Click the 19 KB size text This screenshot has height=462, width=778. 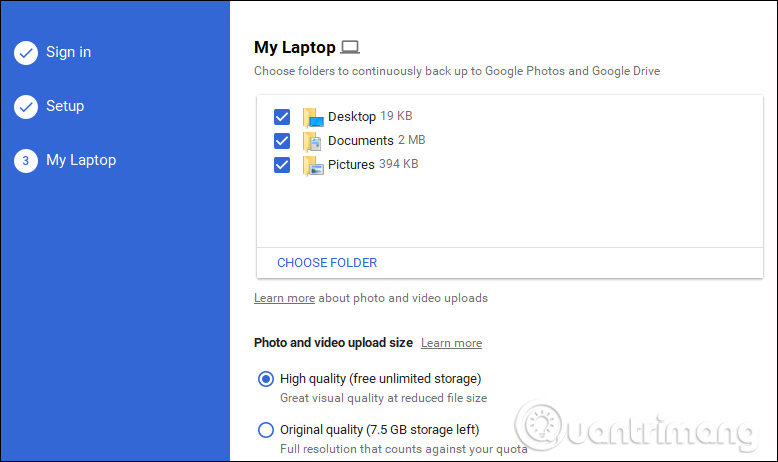(x=396, y=116)
